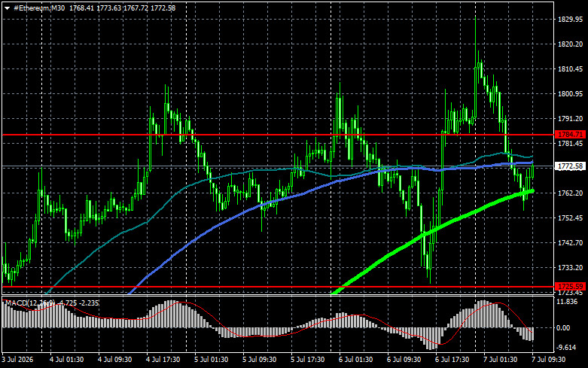Image resolution: width=588 pixels, height=368 pixels.
Task: Click the MACD scale value -9.614
Action: (x=567, y=348)
